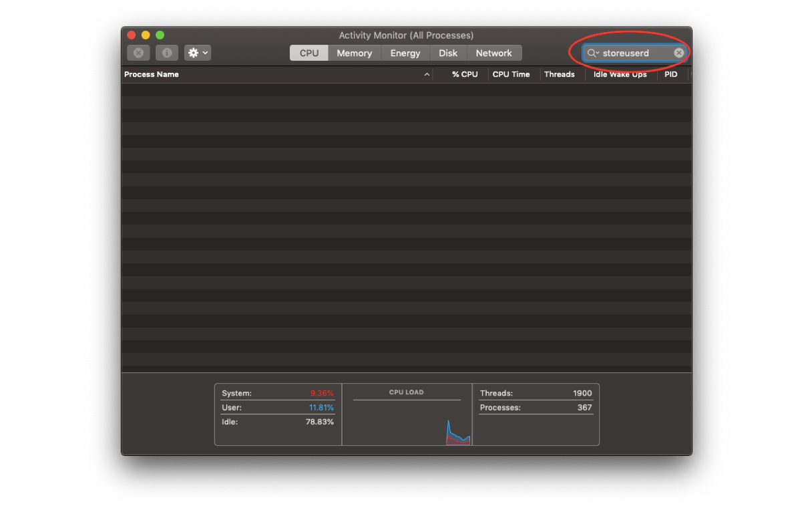The image size is (812, 508).
Task: Select the Disk tab
Action: [448, 53]
